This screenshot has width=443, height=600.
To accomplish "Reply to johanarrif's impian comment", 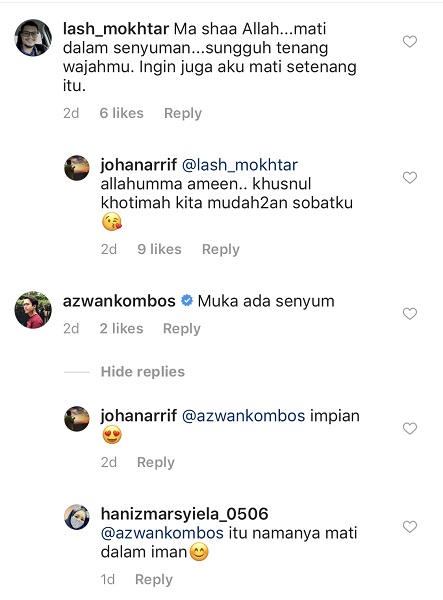I will pos(156,462).
